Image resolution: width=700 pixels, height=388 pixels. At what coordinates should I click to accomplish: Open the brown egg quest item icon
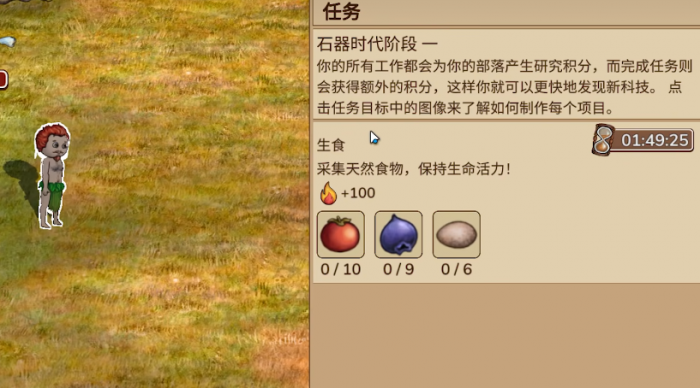(x=456, y=234)
